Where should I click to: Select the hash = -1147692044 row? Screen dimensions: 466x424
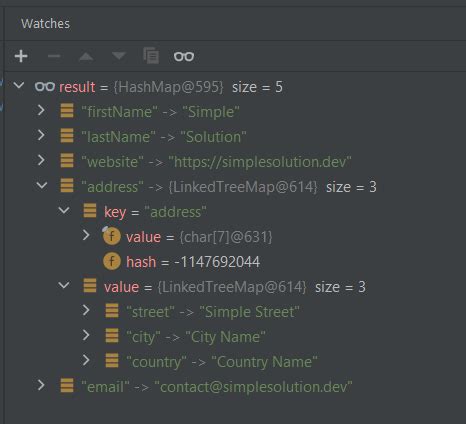[235, 262]
